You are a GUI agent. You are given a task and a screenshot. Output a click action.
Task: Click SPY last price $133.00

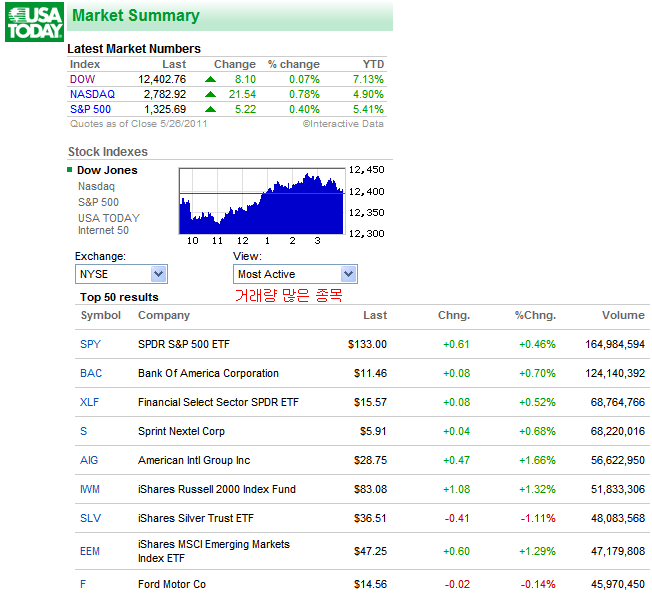(368, 344)
